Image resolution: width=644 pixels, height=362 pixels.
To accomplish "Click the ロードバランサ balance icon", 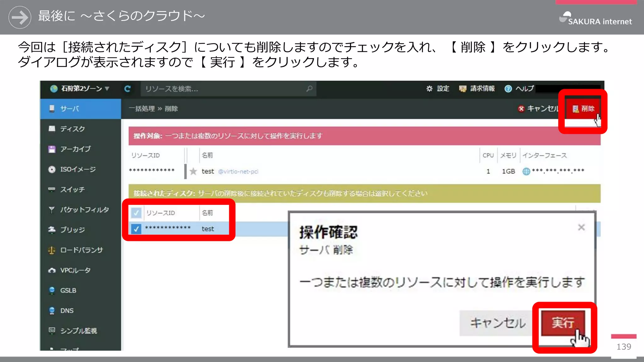I will point(52,250).
